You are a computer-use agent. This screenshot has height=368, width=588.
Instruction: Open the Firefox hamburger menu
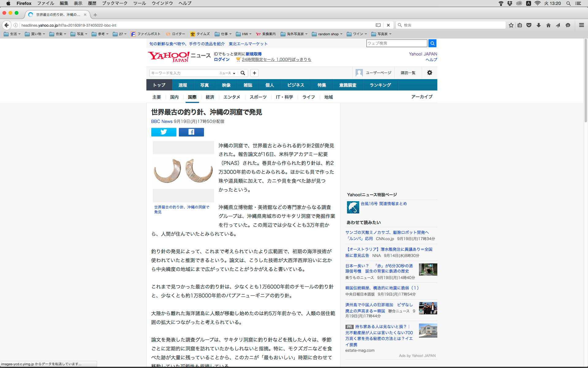coord(581,25)
